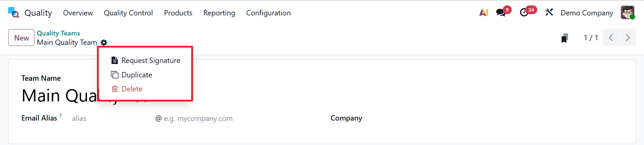Open the chat messages icon

click(501, 13)
